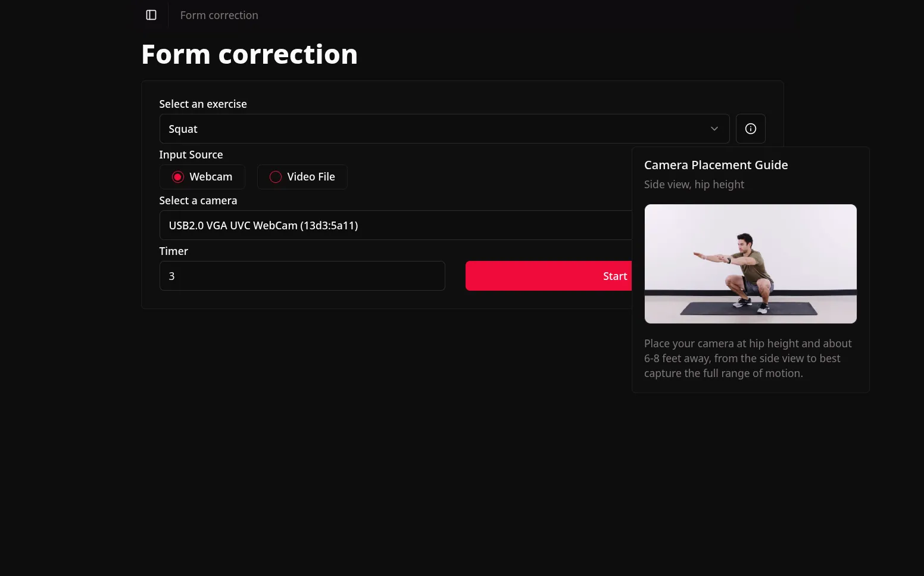Click the Webcam radio indicator icon
The width and height of the screenshot is (924, 576).
[x=178, y=176]
